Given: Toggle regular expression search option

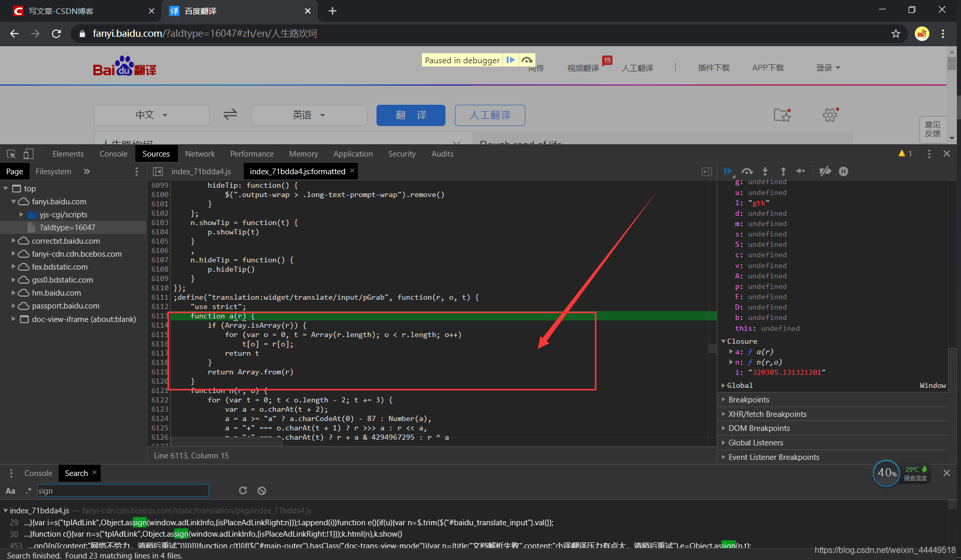Looking at the screenshot, I should [29, 491].
